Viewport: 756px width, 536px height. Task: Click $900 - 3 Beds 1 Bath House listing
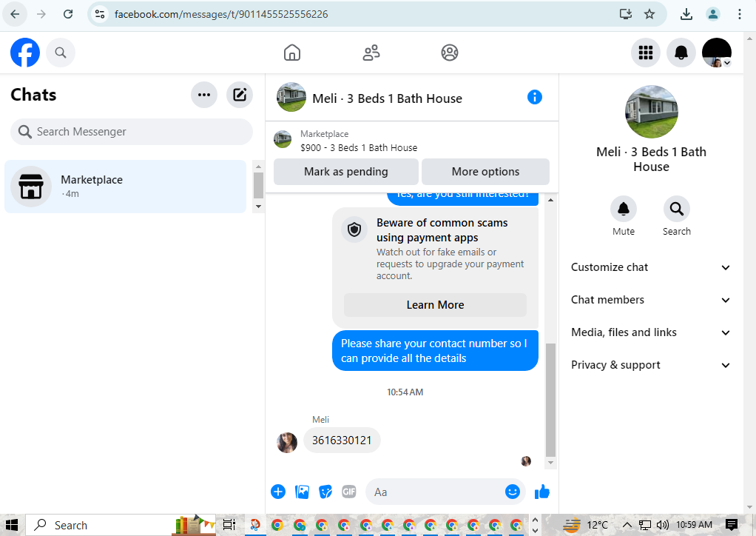click(x=359, y=147)
